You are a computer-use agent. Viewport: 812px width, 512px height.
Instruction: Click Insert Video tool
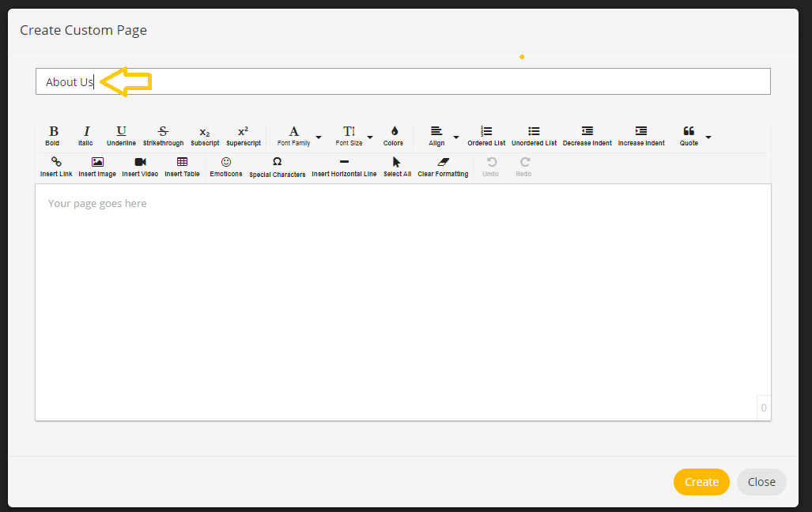(x=140, y=168)
